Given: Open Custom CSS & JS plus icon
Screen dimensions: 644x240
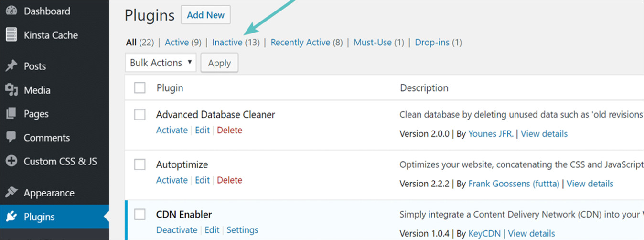Looking at the screenshot, I should click(x=11, y=162).
